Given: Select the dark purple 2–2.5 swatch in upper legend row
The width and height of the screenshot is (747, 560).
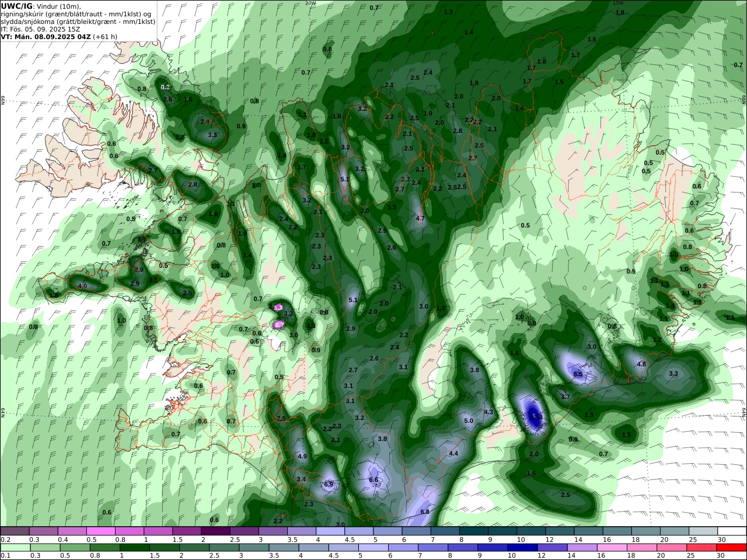Looking at the screenshot, I should 215,531.
